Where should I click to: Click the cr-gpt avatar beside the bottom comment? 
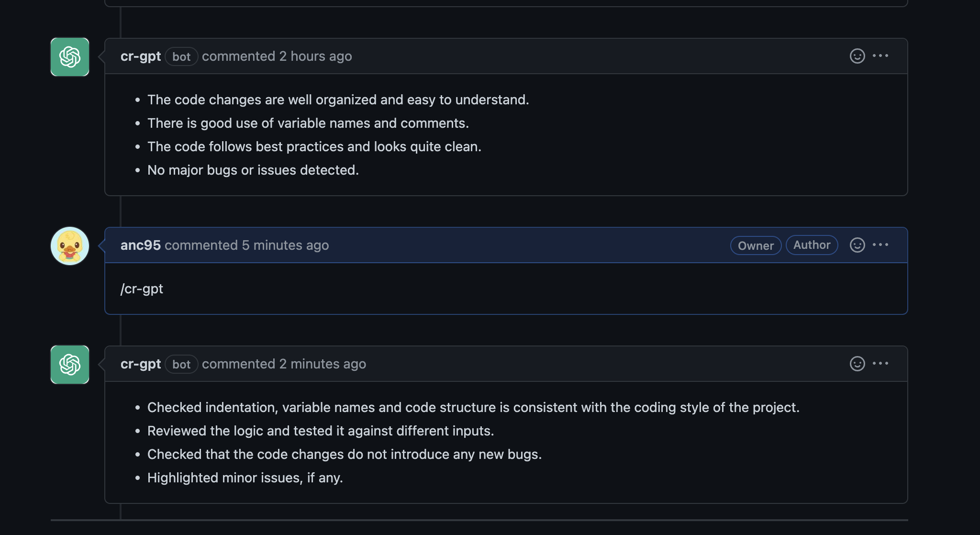(x=69, y=365)
